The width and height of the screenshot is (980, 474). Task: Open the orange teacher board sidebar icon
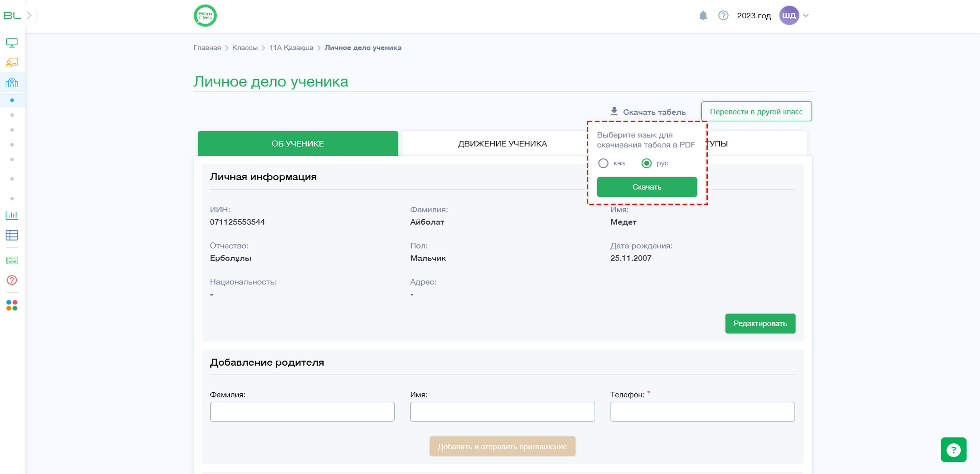click(12, 63)
